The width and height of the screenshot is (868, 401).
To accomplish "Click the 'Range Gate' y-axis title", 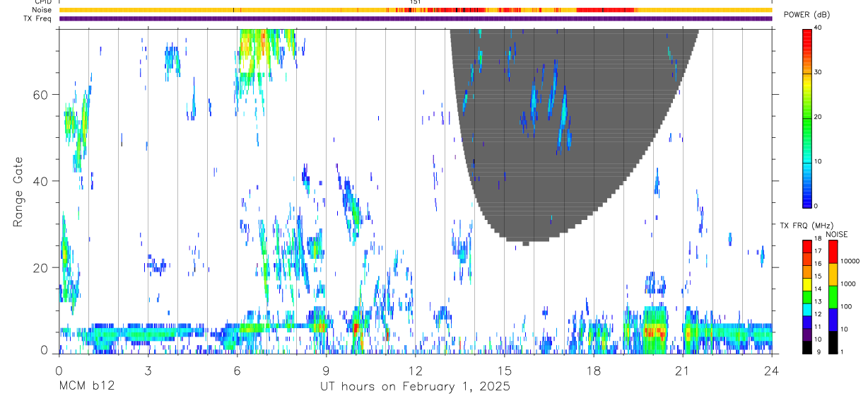I will coord(18,192).
